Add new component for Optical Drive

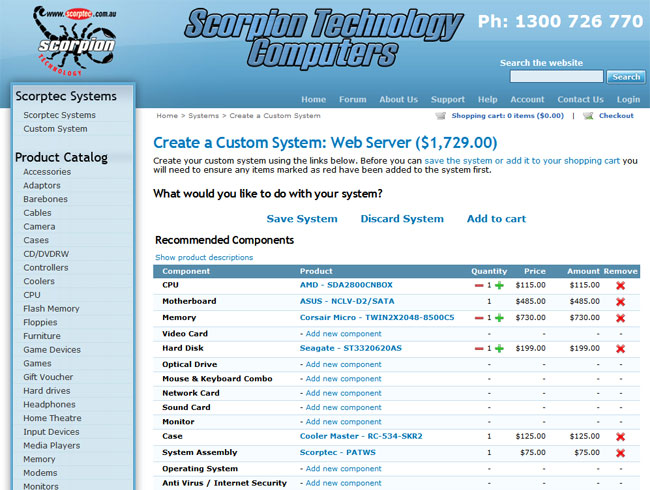(x=343, y=364)
